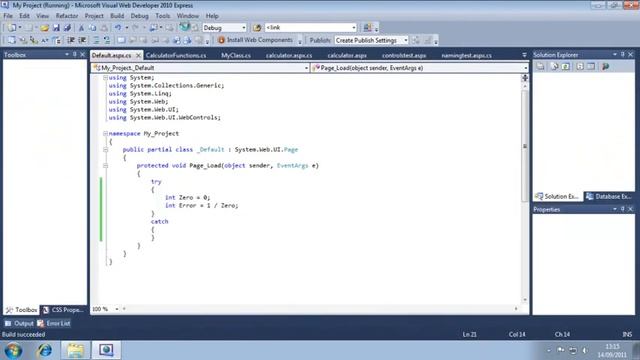Image resolution: width=640 pixels, height=360 pixels.
Task: Switch to the calculator.aspx.cs tab
Action: coord(289,55)
